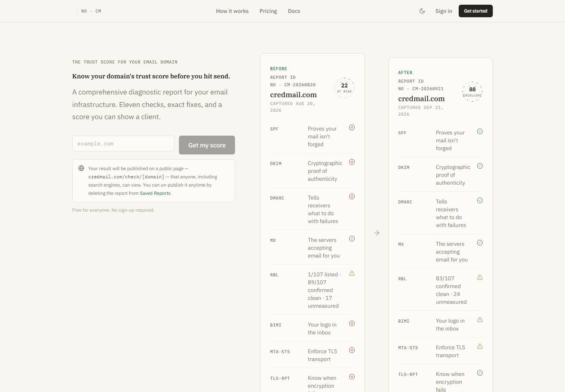Click the globe icon in the public notice
The width and height of the screenshot is (565, 392).
(x=81, y=168)
